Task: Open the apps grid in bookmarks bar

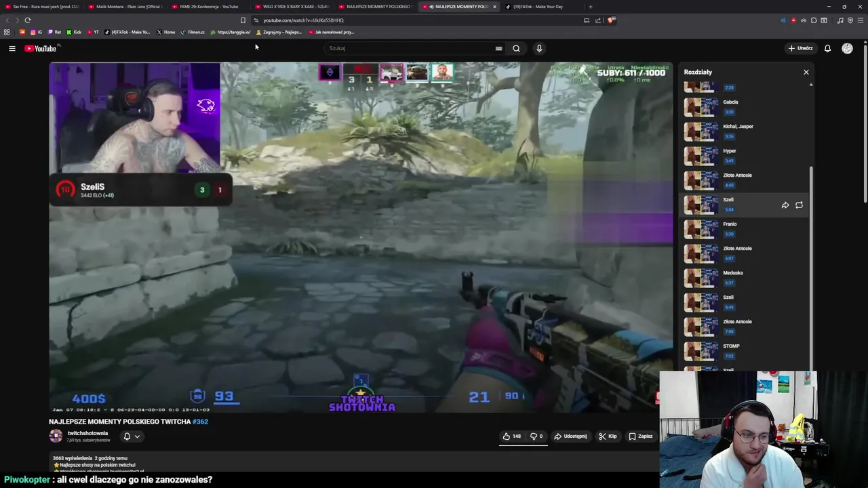Action: (x=7, y=32)
